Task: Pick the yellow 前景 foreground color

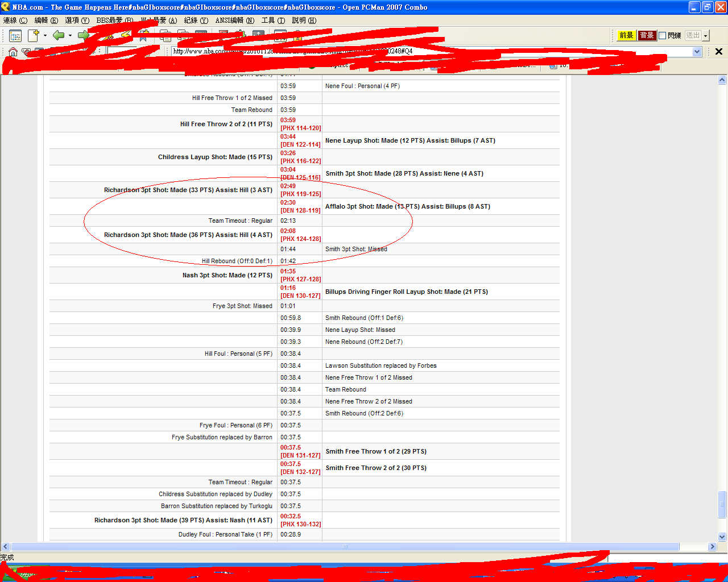Action: click(x=626, y=36)
